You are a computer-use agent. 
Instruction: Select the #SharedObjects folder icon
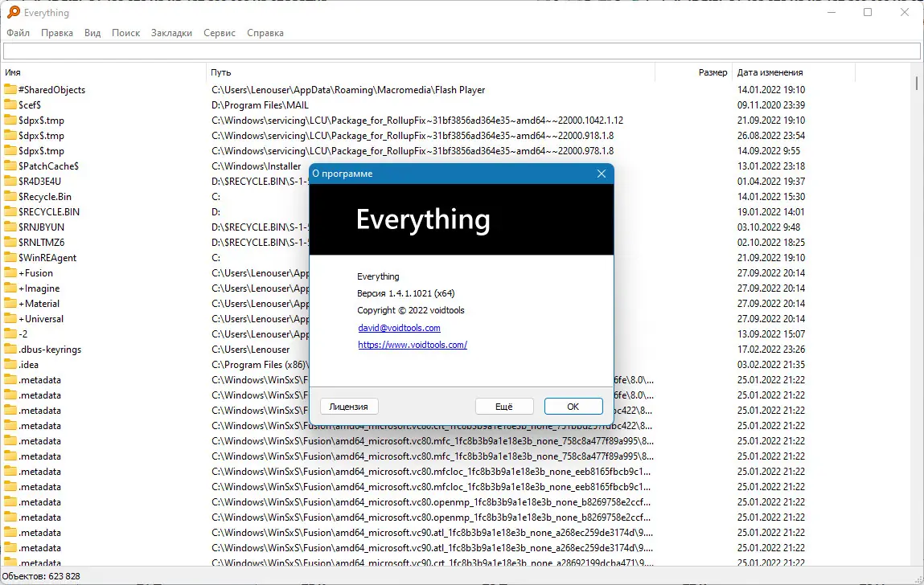(x=10, y=89)
